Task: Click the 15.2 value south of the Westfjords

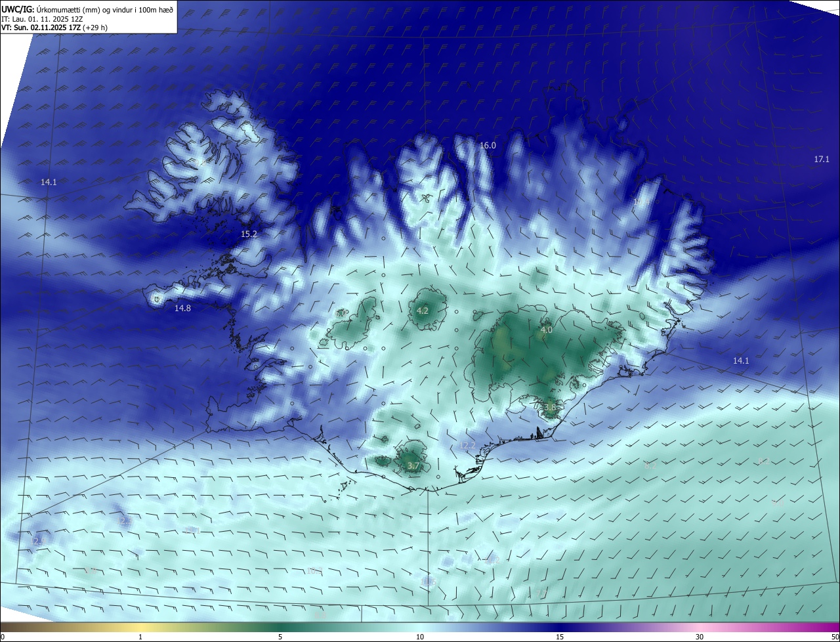Action: point(249,234)
